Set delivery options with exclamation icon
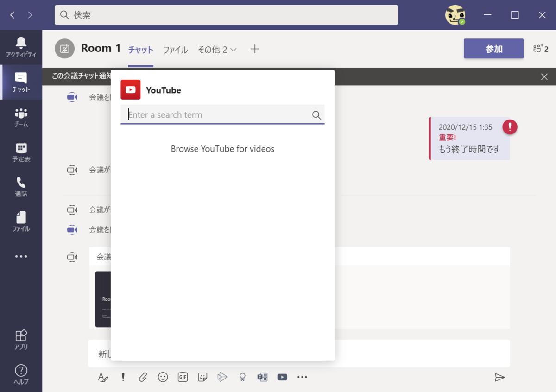The image size is (556, 392). (x=123, y=377)
